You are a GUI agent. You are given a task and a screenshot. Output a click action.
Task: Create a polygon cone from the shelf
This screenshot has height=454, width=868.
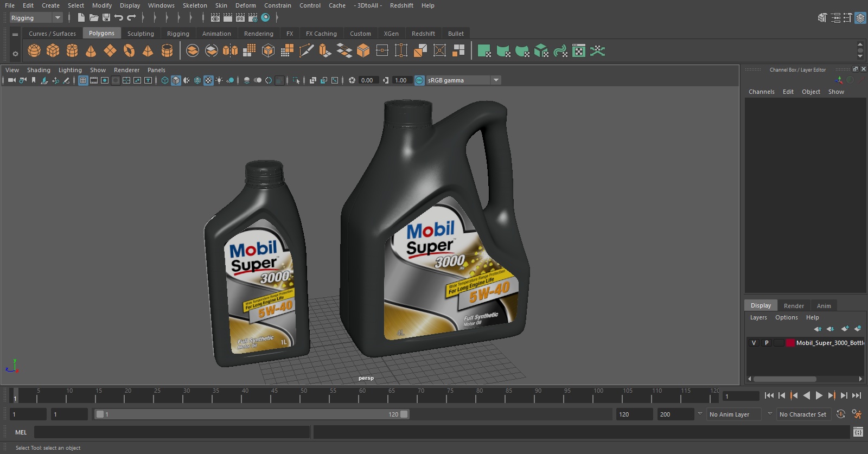pyautogui.click(x=91, y=51)
